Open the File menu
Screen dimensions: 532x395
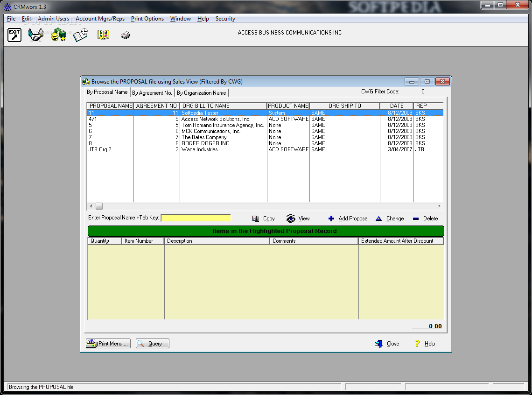click(x=11, y=19)
